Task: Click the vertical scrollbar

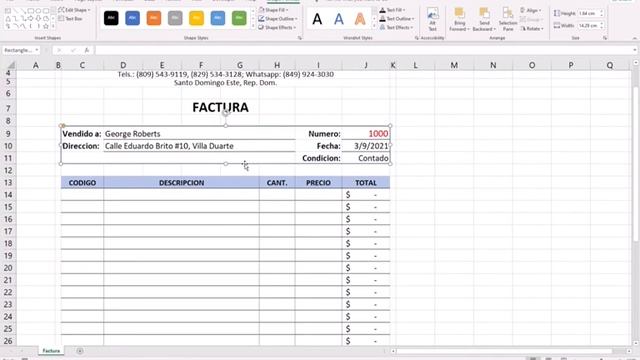Action: (636, 163)
